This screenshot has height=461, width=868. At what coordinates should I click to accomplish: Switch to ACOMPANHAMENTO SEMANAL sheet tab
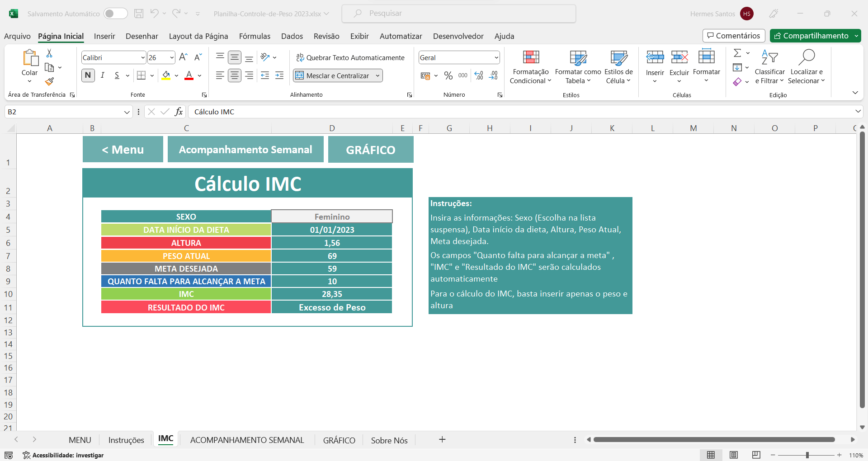(x=247, y=440)
